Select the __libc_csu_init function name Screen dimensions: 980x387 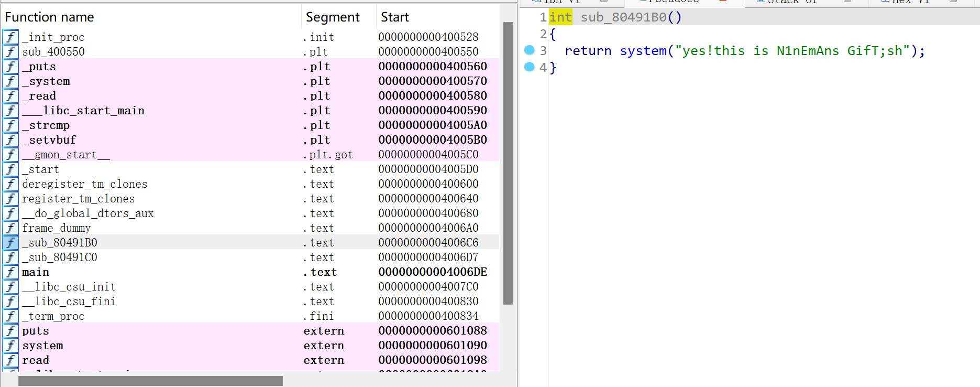[69, 287]
